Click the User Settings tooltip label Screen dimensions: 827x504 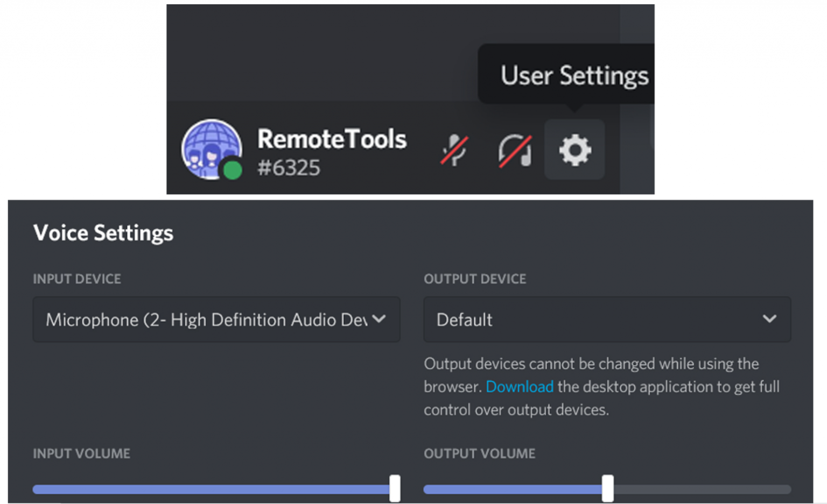click(x=574, y=75)
